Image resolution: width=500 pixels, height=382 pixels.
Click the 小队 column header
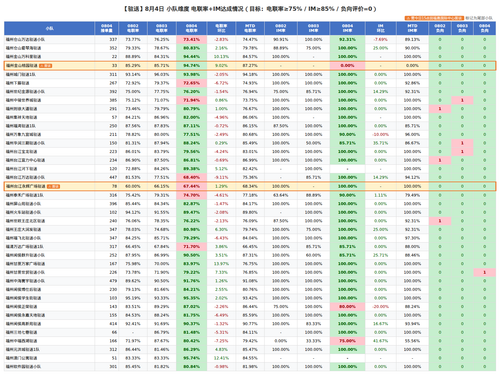pyautogui.click(x=49, y=28)
